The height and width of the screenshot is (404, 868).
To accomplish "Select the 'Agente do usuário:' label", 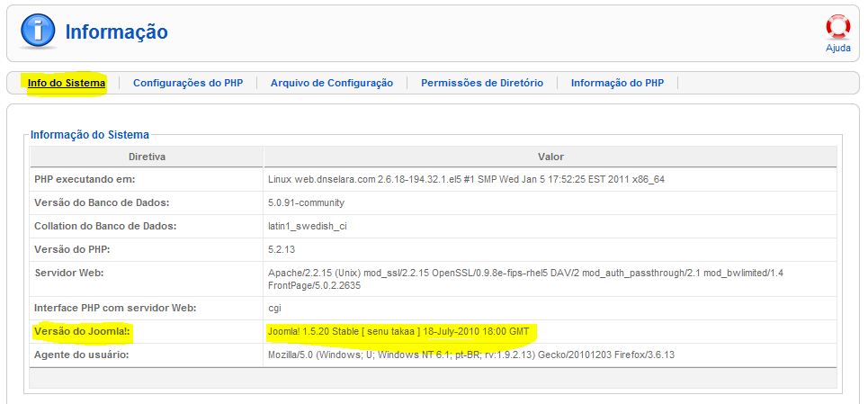I will tap(81, 355).
